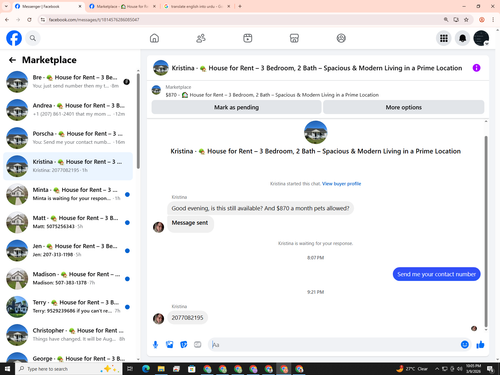The height and width of the screenshot is (375, 500).
Task: Open Facebook search magnifier
Action: click(x=33, y=38)
